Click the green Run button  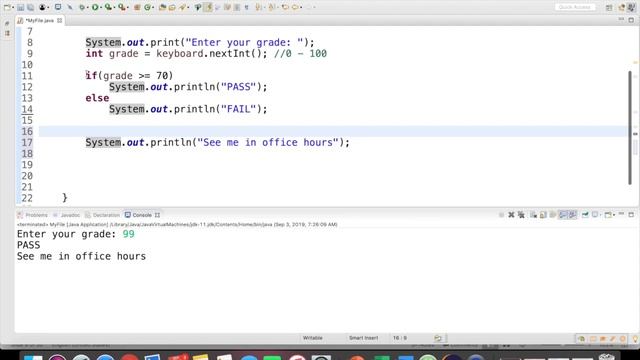tap(95, 7)
